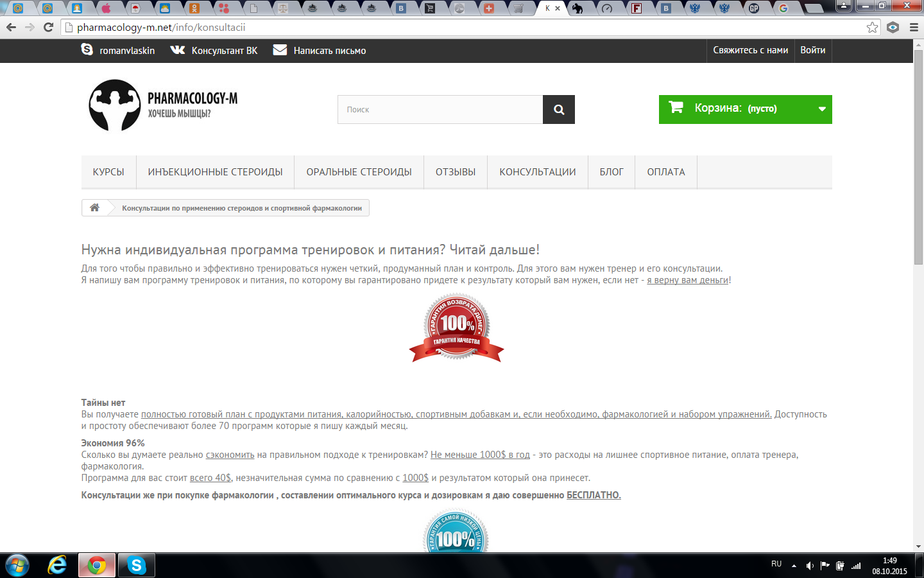Open Chrome menu hamburger button

click(914, 28)
